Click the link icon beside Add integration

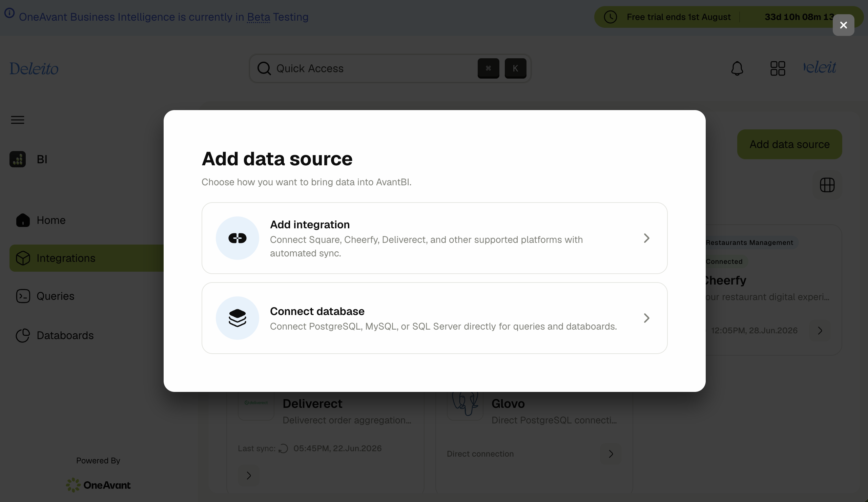(x=237, y=238)
